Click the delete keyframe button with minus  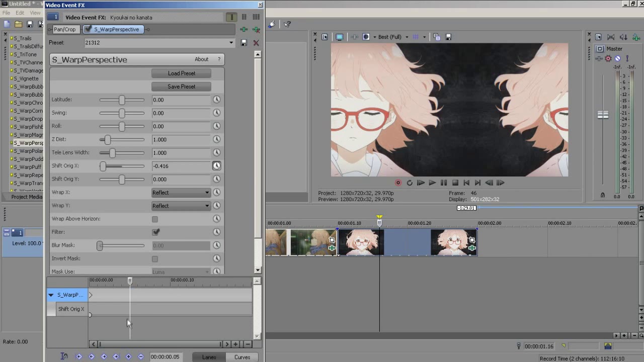coord(140,356)
